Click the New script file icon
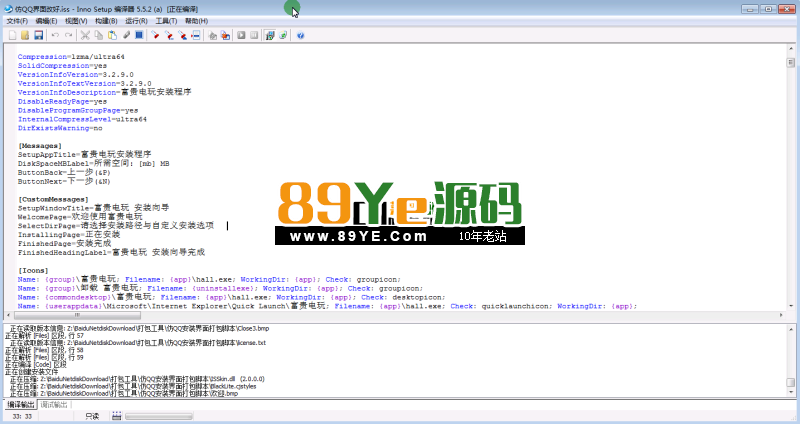The height and width of the screenshot is (424, 800). pyautogui.click(x=12, y=35)
